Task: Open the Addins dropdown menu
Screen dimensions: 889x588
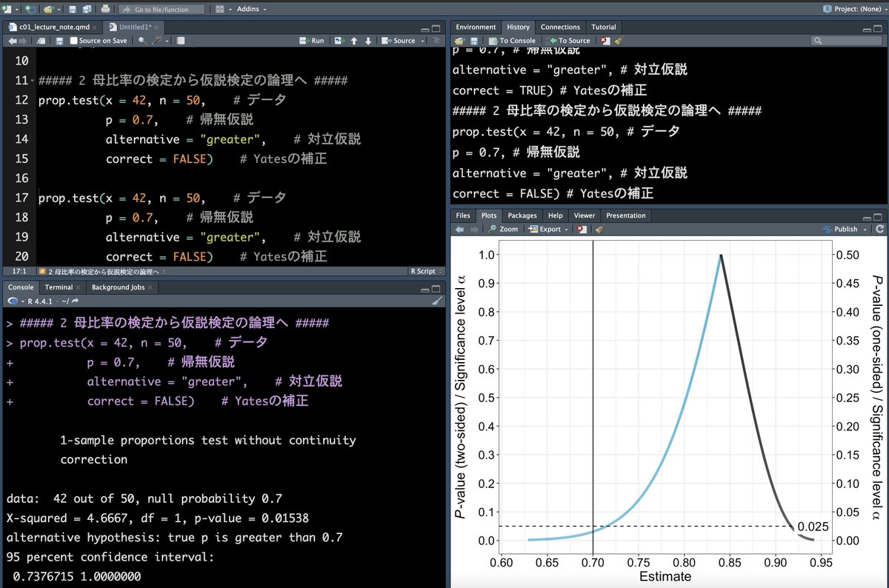Action: click(x=251, y=9)
